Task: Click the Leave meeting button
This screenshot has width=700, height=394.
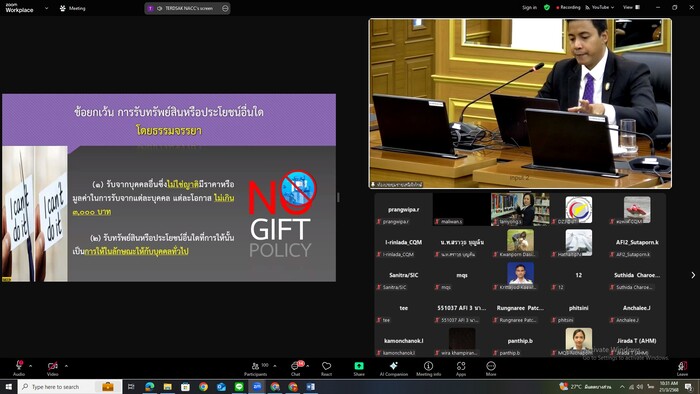Action: (682, 368)
